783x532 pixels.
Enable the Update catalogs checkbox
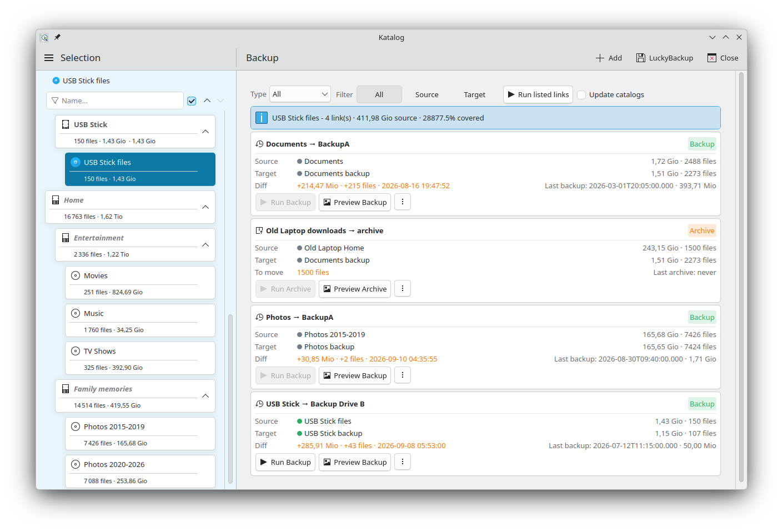pyautogui.click(x=581, y=95)
